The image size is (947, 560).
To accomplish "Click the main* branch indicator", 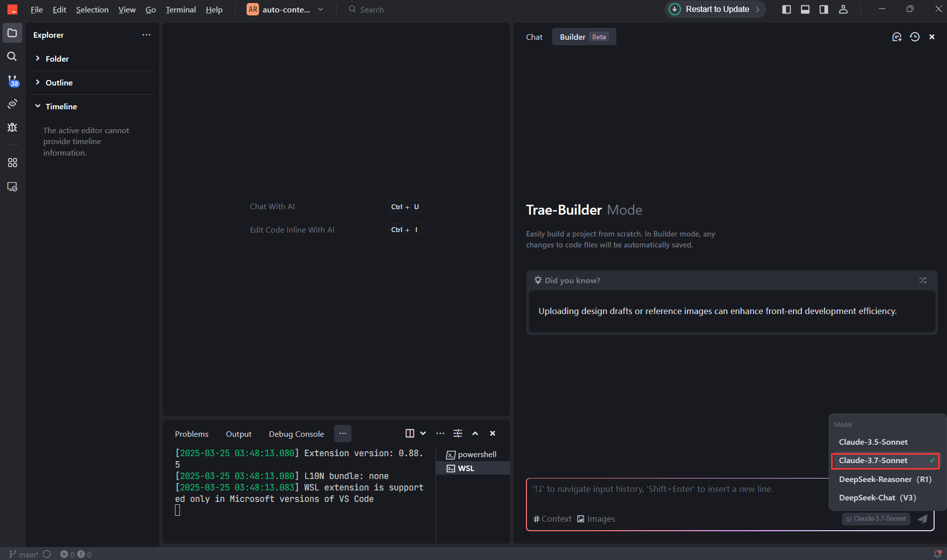I will coord(24,554).
